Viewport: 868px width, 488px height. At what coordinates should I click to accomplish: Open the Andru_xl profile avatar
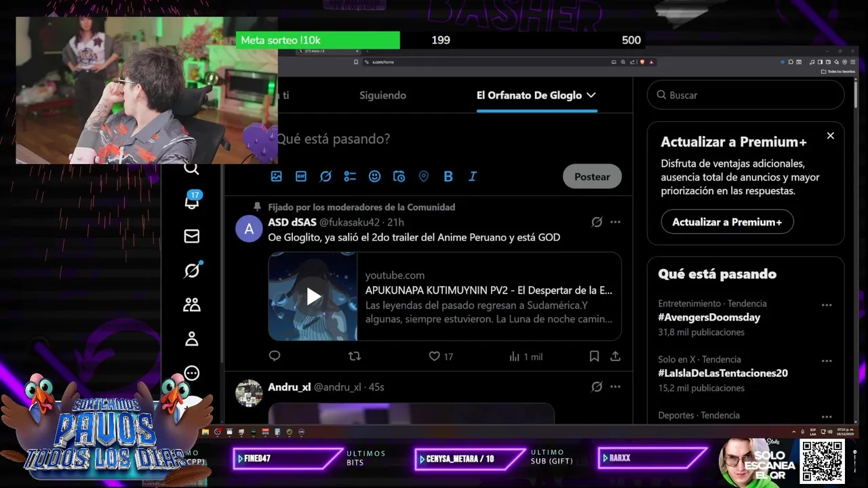[249, 393]
